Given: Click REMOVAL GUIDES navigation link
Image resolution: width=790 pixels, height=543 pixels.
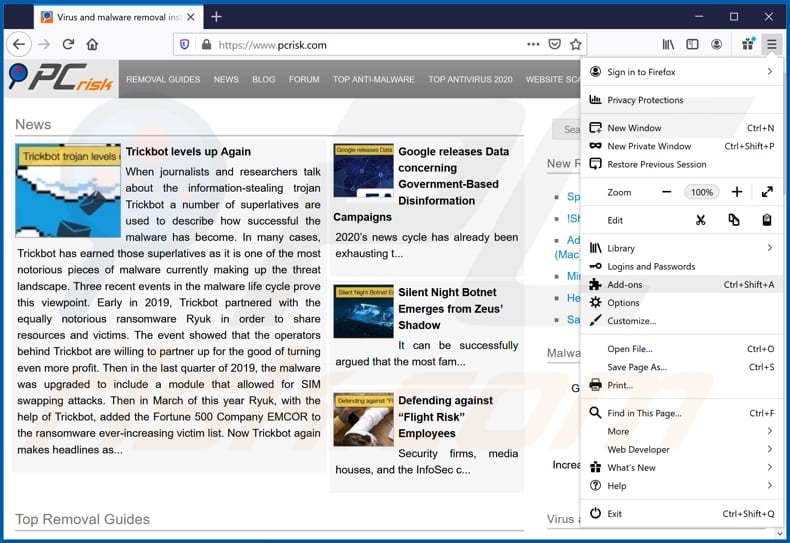Looking at the screenshot, I should (163, 79).
